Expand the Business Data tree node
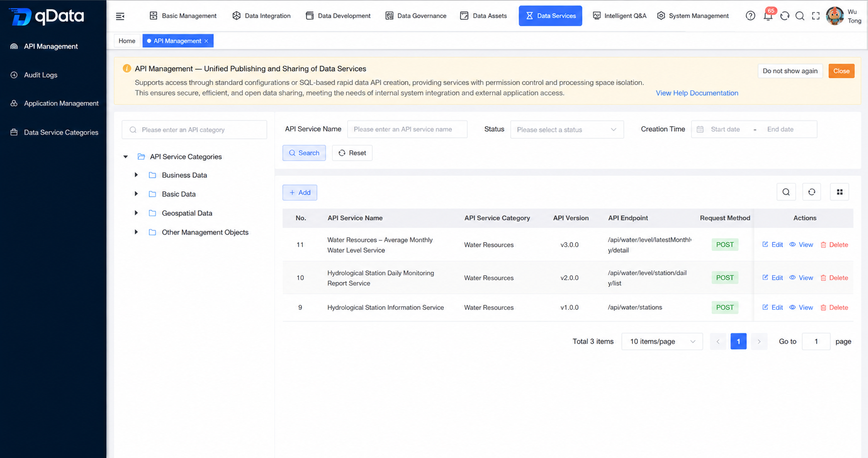 click(136, 175)
